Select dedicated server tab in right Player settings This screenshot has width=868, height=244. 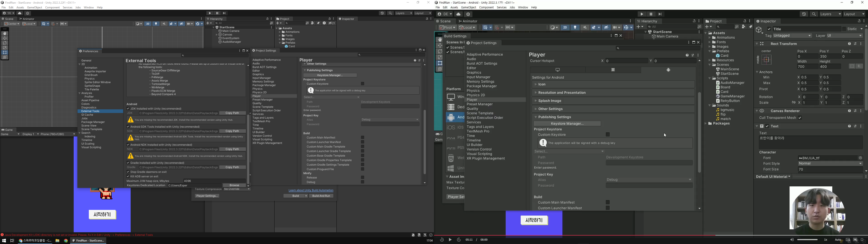(613, 70)
